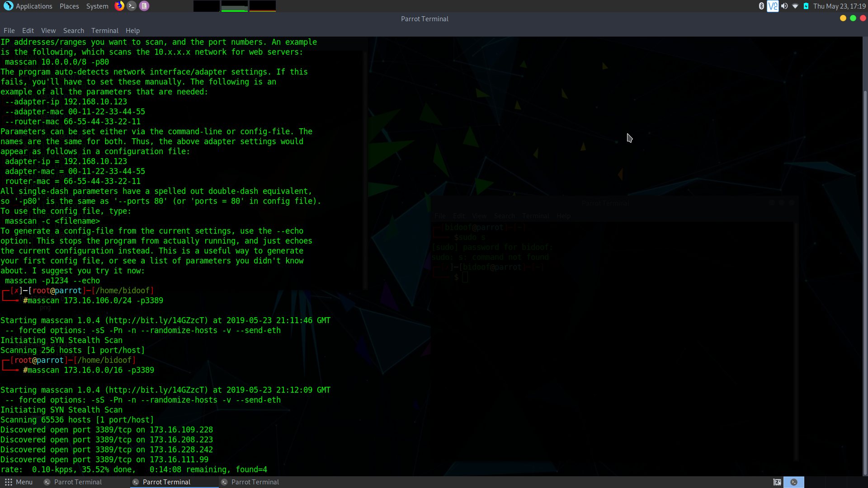Launch Firefox from the top panel
Screen dimensions: 868x488
coord(119,6)
